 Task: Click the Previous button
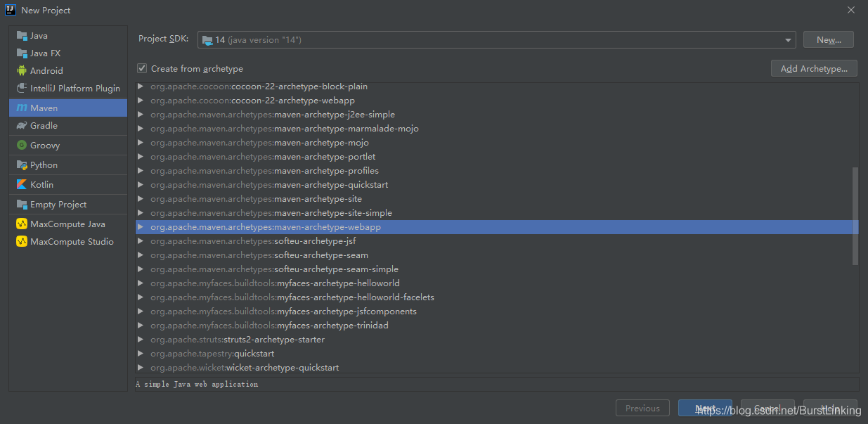(642, 409)
